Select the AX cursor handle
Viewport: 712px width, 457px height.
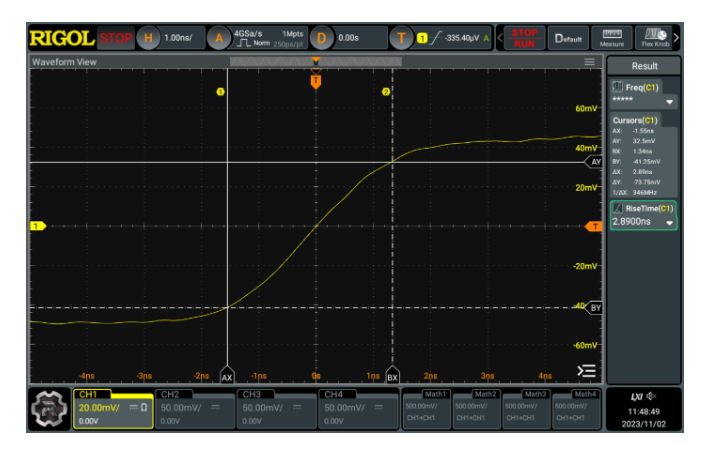point(227,375)
